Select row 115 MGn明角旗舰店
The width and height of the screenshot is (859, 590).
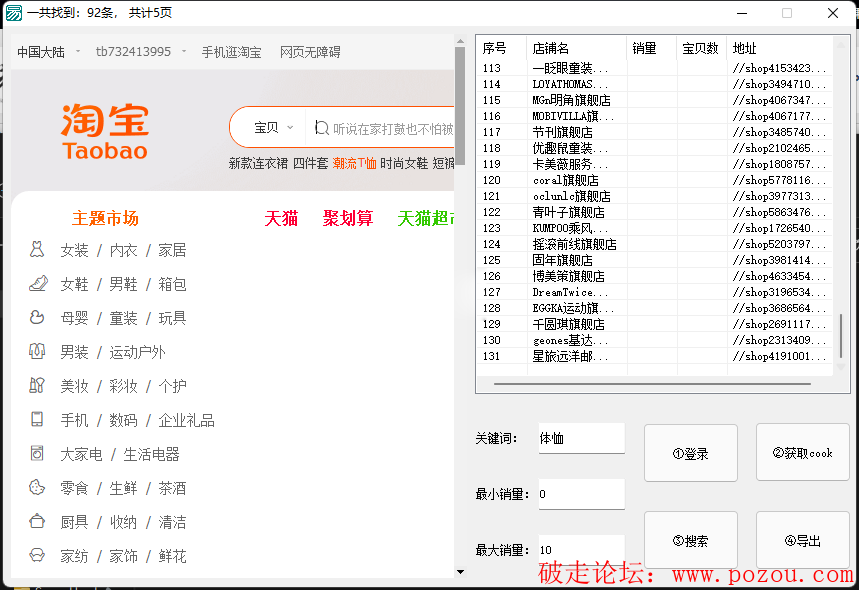click(655, 100)
